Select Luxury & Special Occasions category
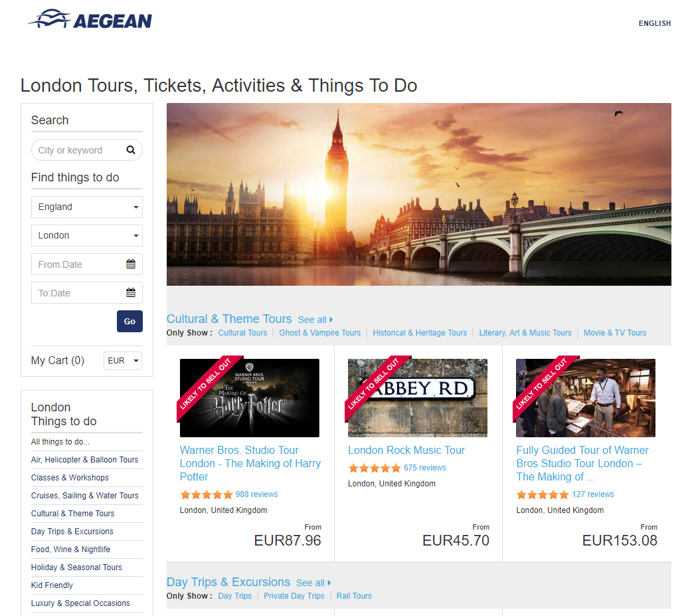 tap(80, 603)
